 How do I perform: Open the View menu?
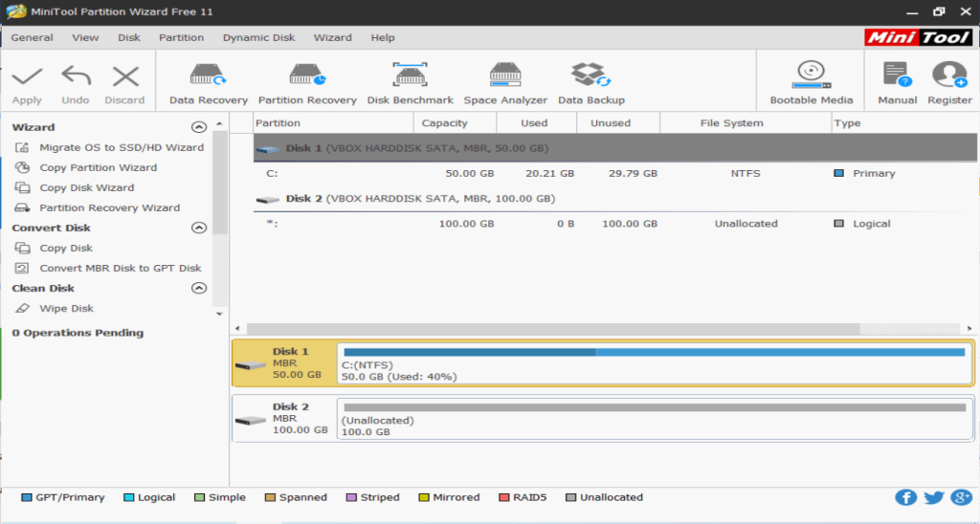click(x=85, y=37)
